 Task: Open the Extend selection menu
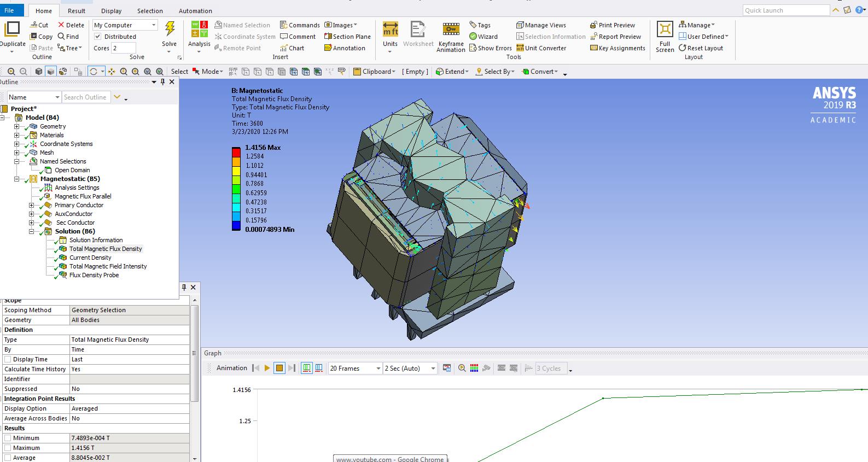(x=452, y=72)
